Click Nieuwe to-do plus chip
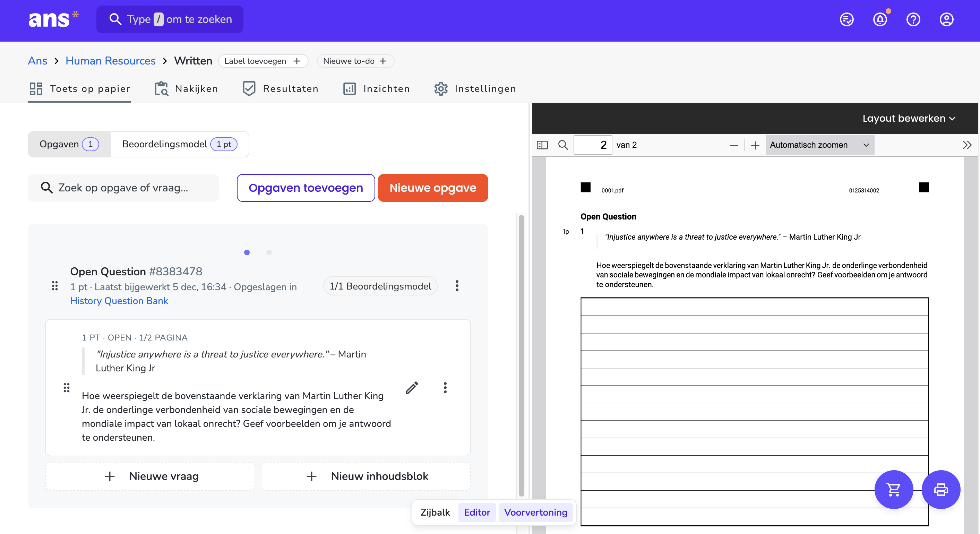The height and width of the screenshot is (534, 980). click(x=355, y=61)
